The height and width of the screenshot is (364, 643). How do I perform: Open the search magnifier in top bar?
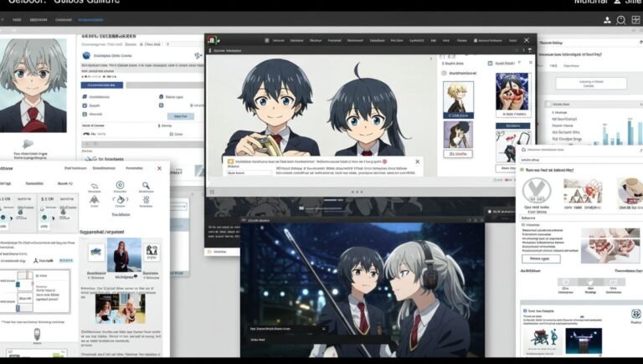click(x=621, y=20)
